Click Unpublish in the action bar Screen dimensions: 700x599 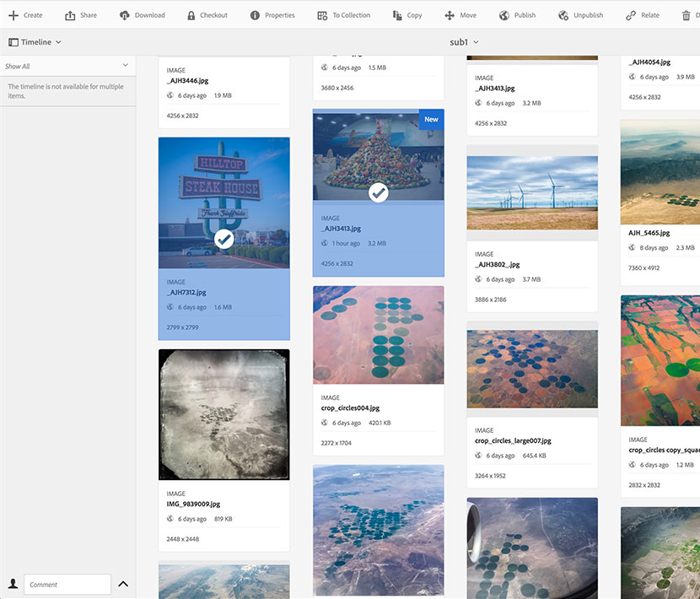580,15
